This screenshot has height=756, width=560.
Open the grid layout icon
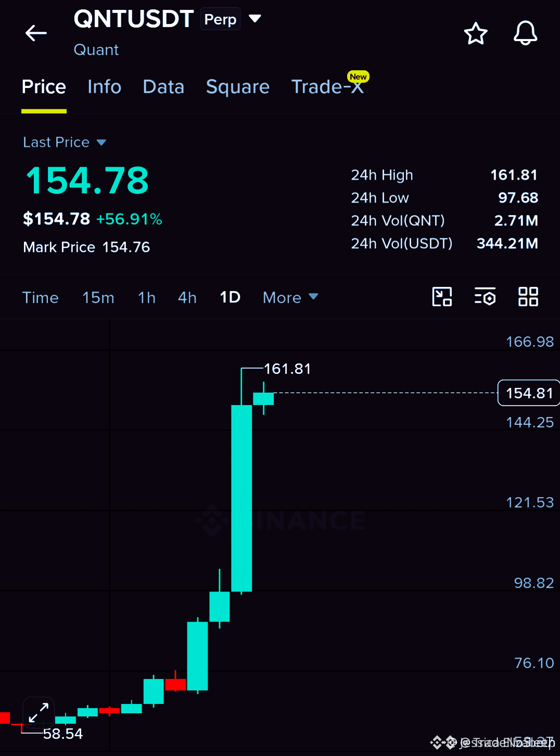click(528, 297)
